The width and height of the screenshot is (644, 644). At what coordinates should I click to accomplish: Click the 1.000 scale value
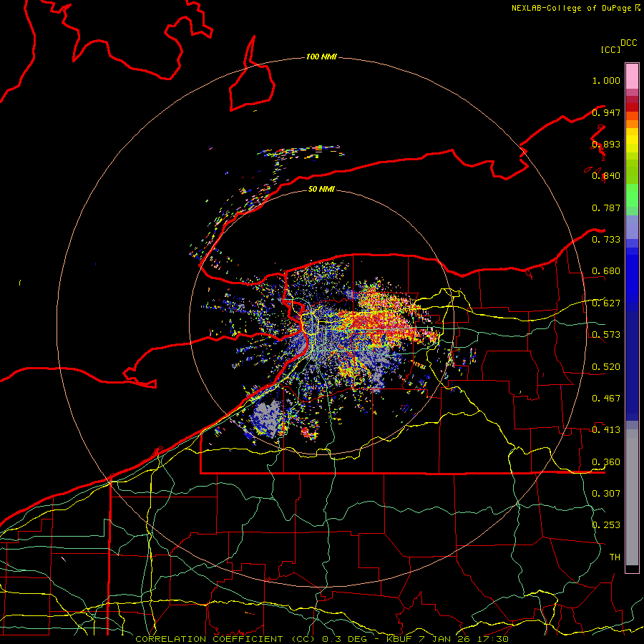click(606, 80)
